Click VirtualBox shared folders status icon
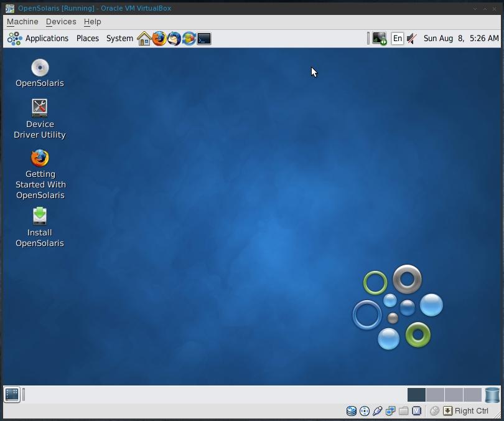Screen dimensions: 504x421 click(403, 411)
